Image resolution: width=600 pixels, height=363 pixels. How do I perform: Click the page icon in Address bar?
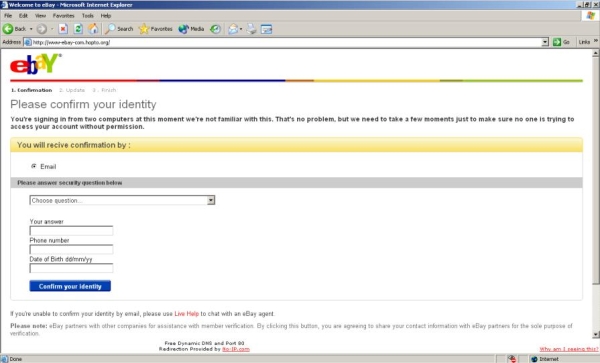[x=28, y=42]
